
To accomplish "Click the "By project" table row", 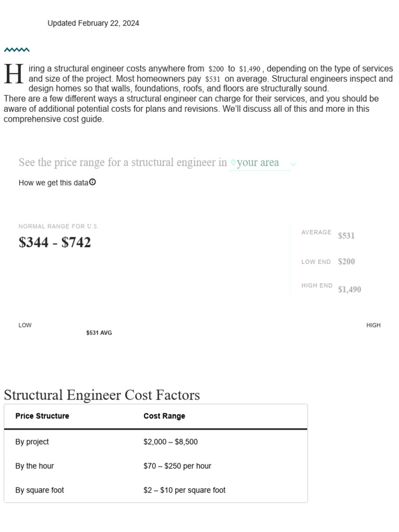I will click(155, 442).
